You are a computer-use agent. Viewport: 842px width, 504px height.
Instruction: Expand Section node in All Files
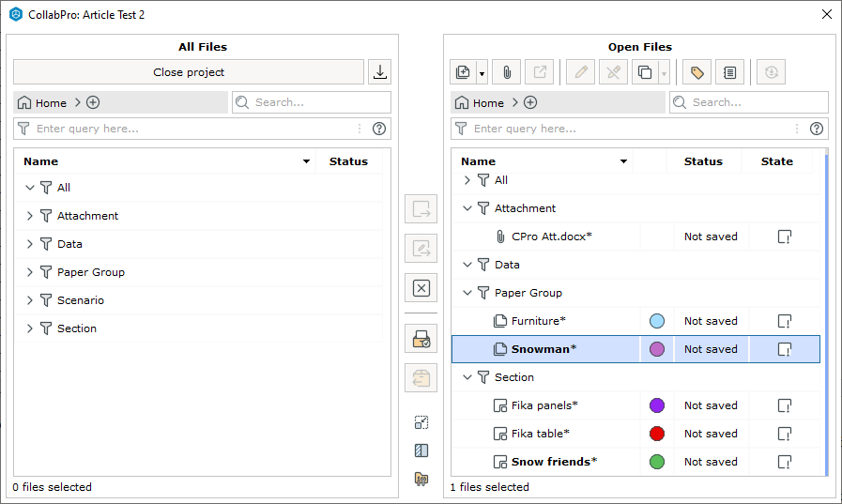pyautogui.click(x=30, y=328)
